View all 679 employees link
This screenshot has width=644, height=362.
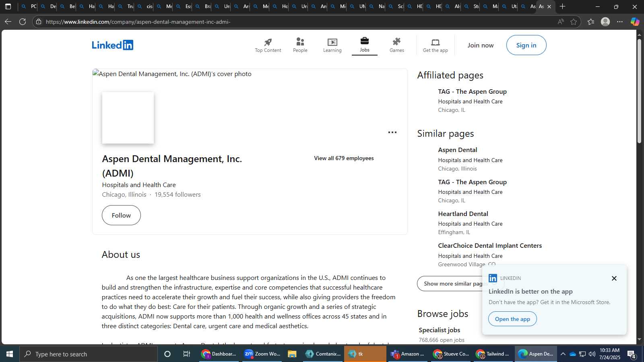[344, 158]
